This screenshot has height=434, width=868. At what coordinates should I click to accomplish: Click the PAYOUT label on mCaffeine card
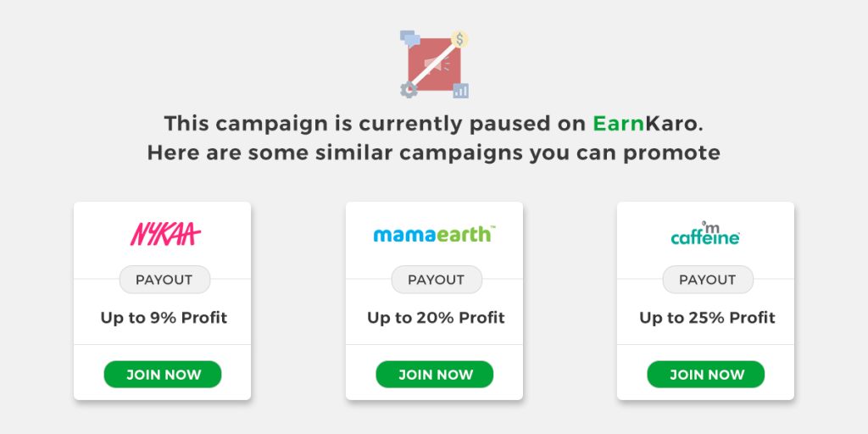pyautogui.click(x=708, y=280)
